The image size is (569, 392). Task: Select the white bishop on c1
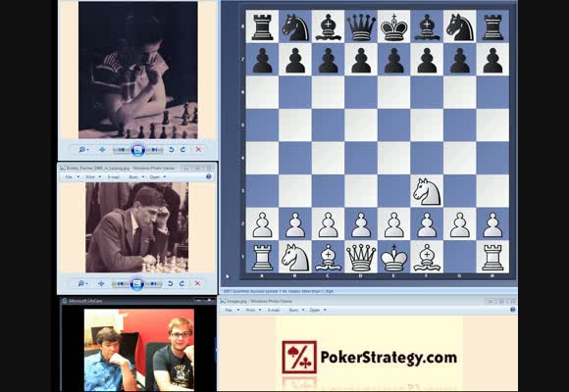(328, 257)
